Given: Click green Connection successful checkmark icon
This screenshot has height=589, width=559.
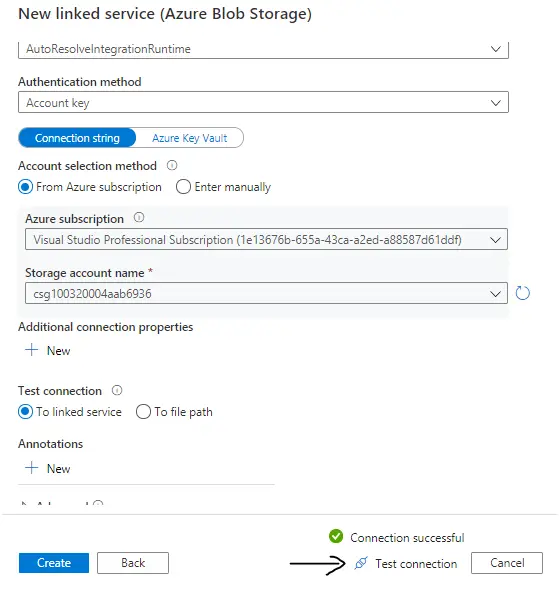Looking at the screenshot, I should click(336, 536).
